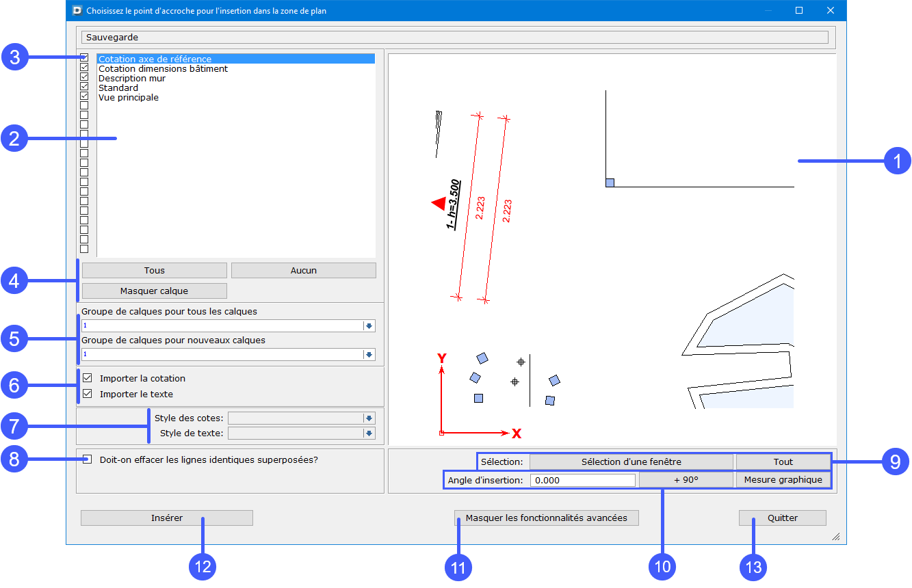The image size is (912, 588).
Task: Toggle the Importer la cotation checkbox
Action: point(88,378)
